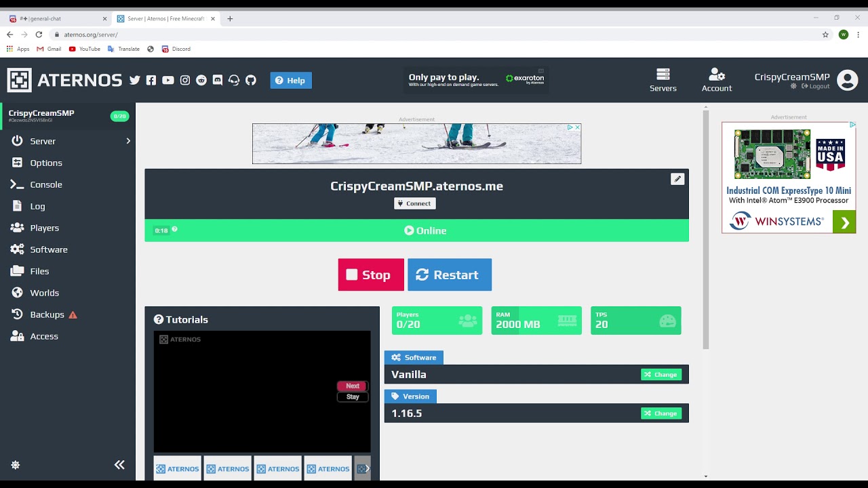Open the Server sidebar item
This screenshot has height=488, width=868.
43,141
